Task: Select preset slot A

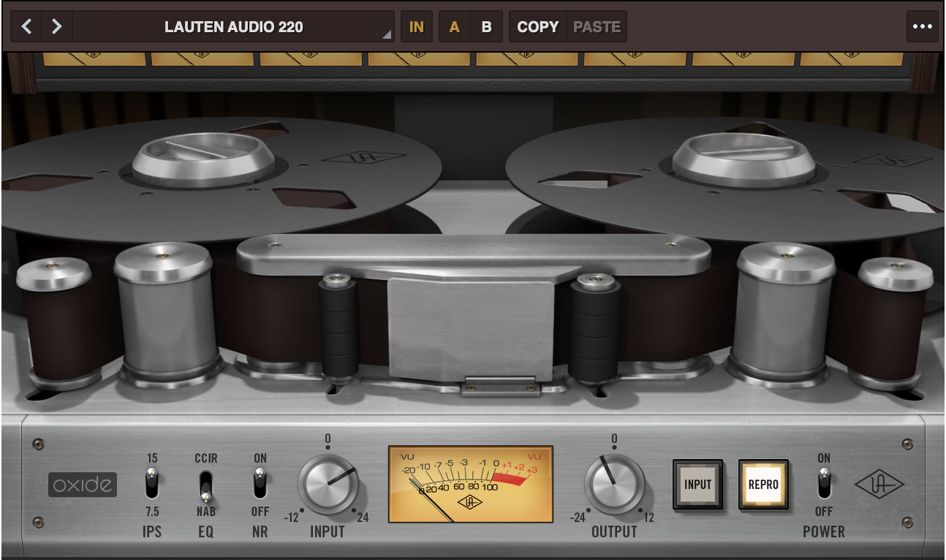Action: point(455,27)
